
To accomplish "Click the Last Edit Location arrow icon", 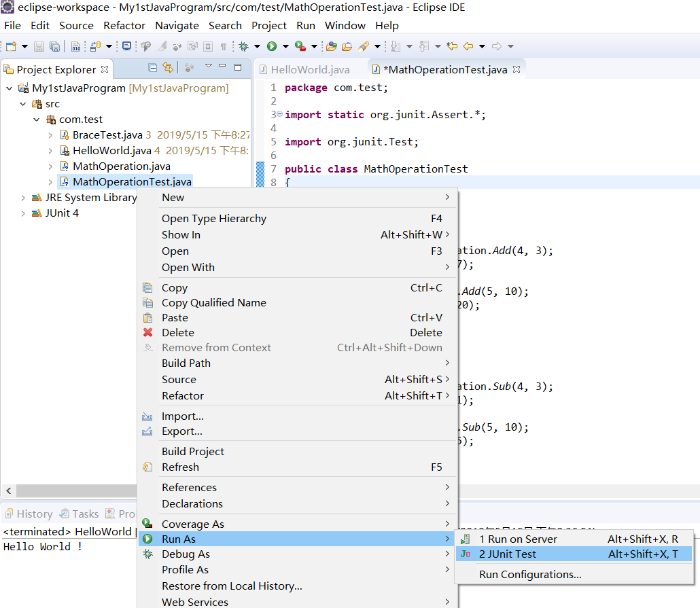I will 452,46.
